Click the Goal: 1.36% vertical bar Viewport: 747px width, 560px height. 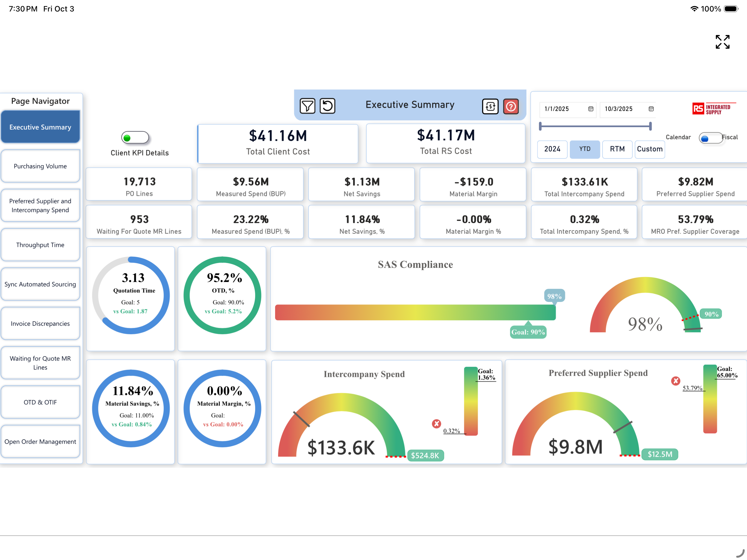click(470, 401)
